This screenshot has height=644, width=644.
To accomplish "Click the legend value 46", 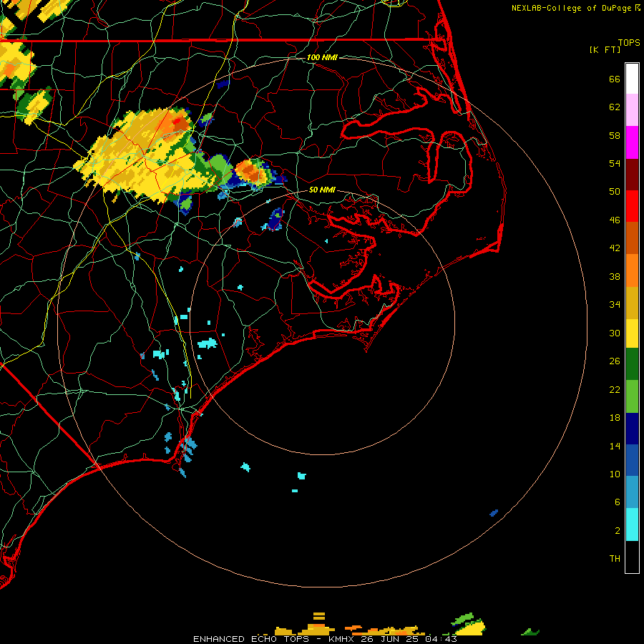I will [x=615, y=220].
